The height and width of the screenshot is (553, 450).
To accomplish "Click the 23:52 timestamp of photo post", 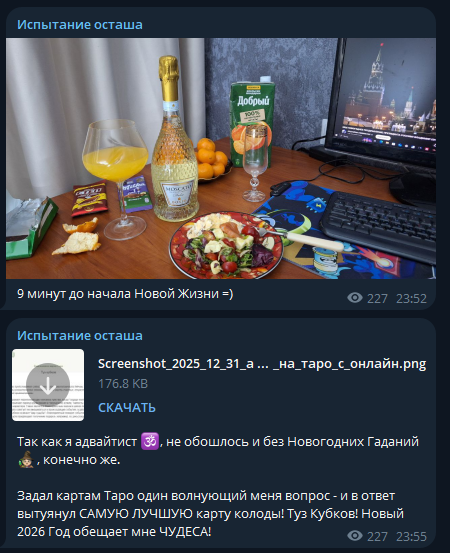I will coord(411,299).
